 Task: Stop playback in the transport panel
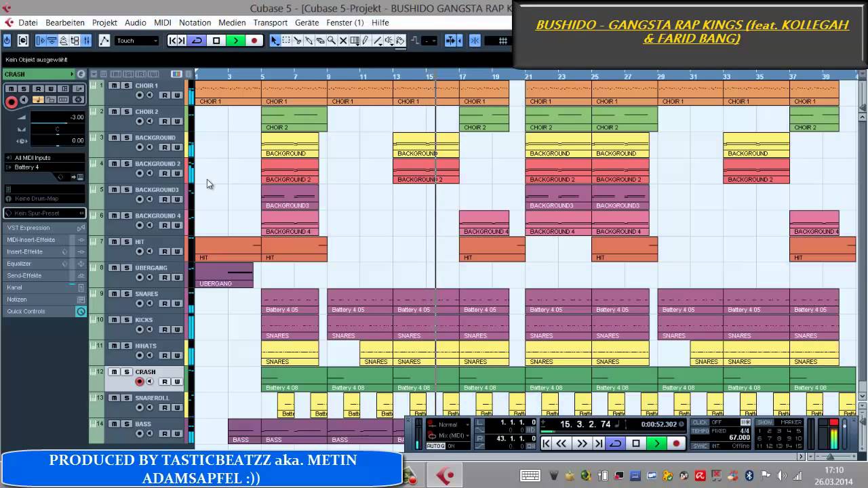[x=635, y=444]
